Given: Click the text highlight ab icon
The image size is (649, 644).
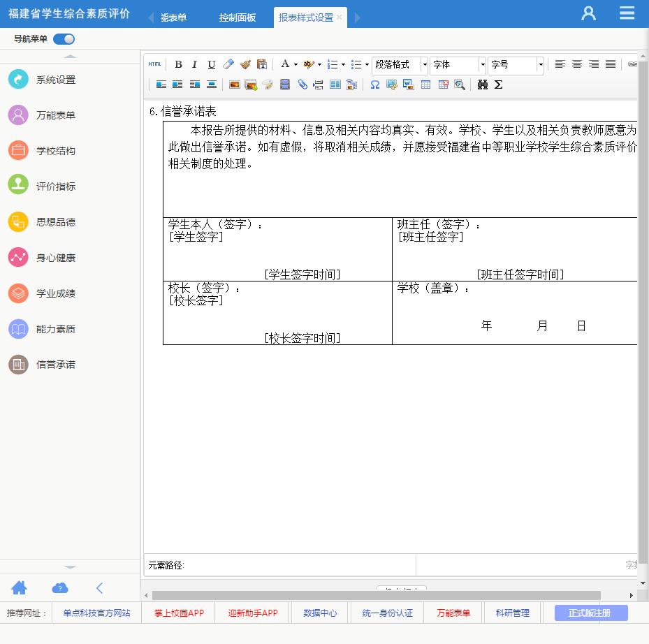Looking at the screenshot, I should point(308,64).
